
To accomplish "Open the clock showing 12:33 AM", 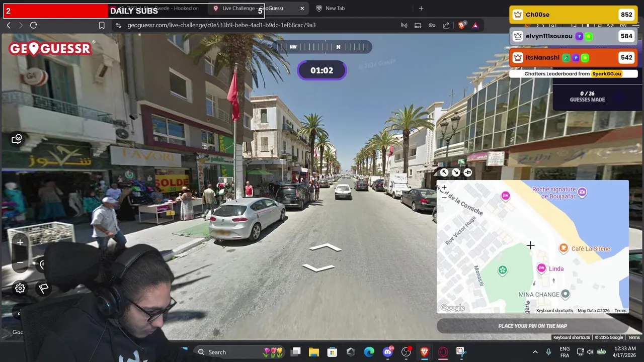I will pos(625,352).
